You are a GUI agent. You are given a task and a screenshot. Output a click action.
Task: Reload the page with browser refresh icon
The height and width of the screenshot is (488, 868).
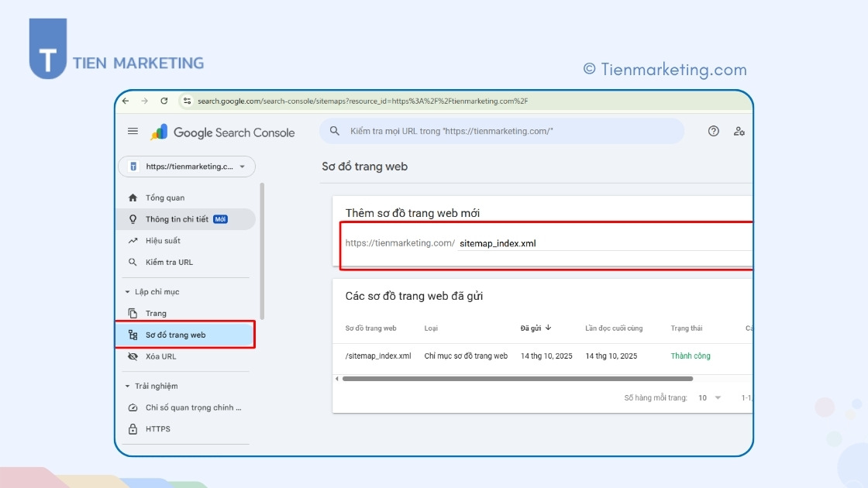[x=164, y=101]
